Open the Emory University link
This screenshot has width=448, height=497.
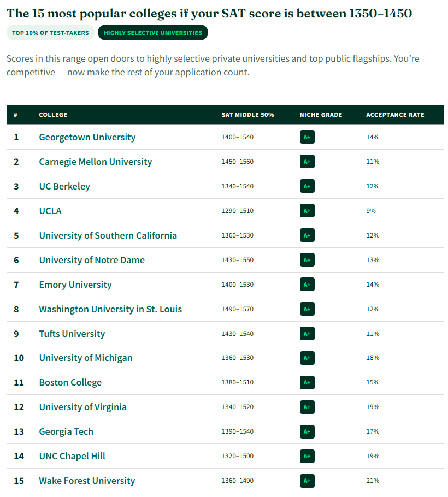pos(75,285)
